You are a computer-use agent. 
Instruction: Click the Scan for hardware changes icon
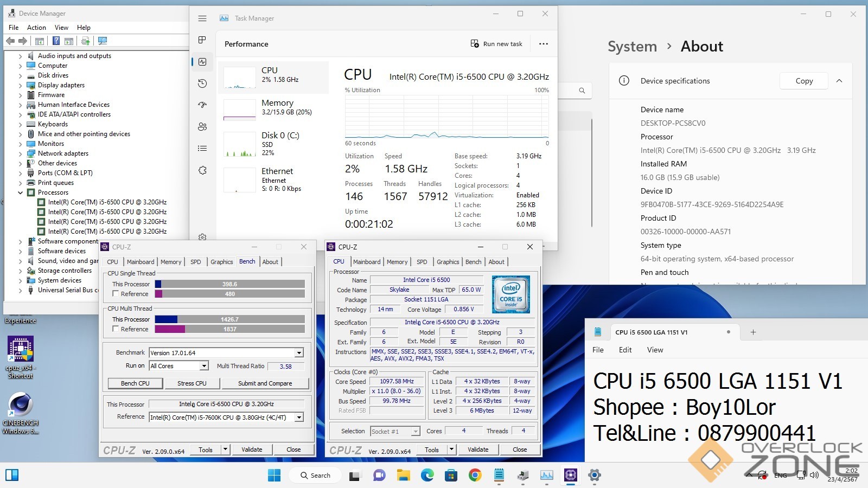click(103, 41)
